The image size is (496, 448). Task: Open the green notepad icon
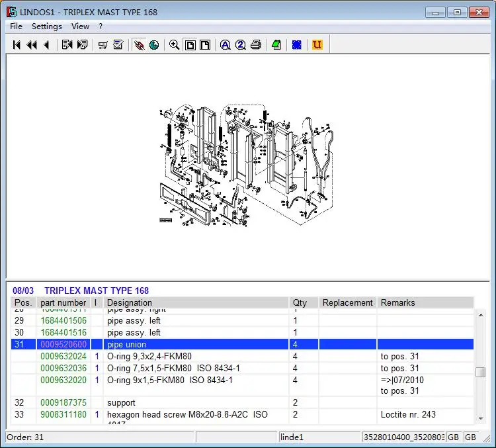[276, 45]
